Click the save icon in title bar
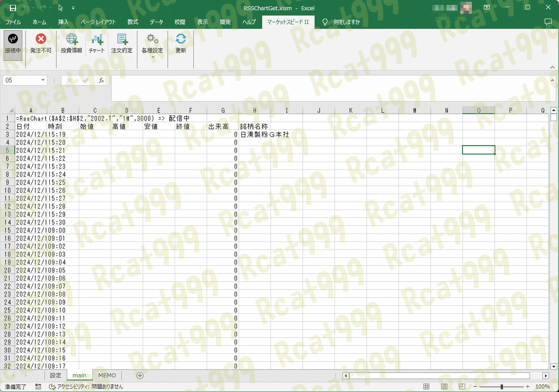Image resolution: width=559 pixels, height=392 pixels. coord(13,8)
